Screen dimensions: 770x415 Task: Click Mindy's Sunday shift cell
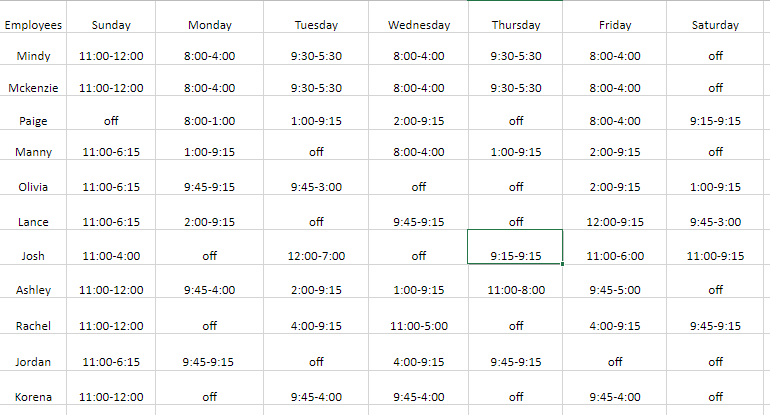tap(111, 49)
